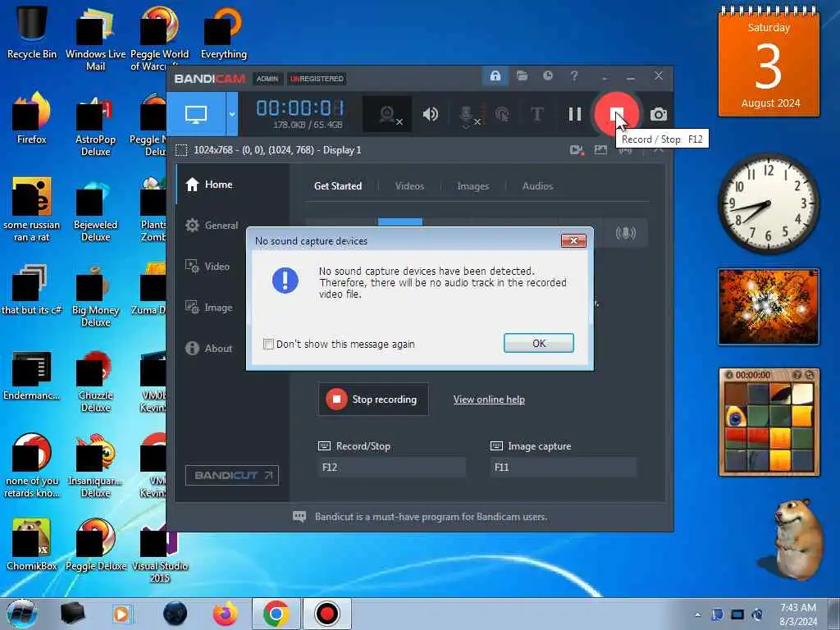Show hidden system tray icons arrow
This screenshot has height=630, width=840.
point(697,614)
